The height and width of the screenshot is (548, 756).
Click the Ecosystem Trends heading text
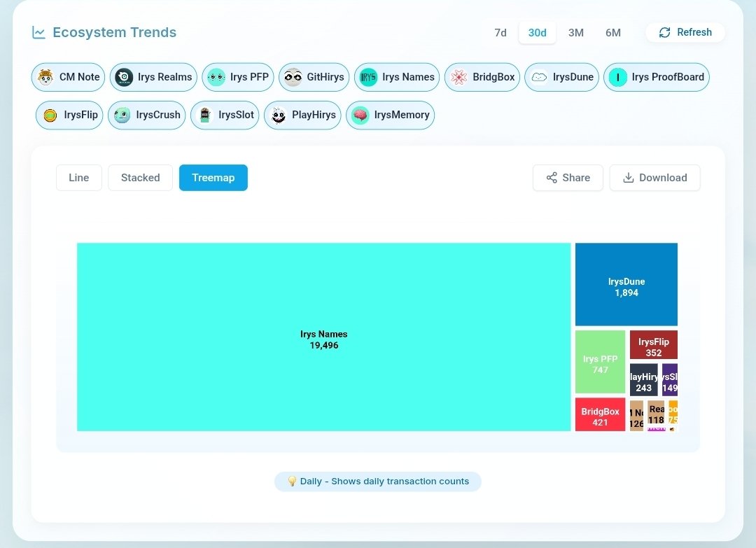click(114, 32)
